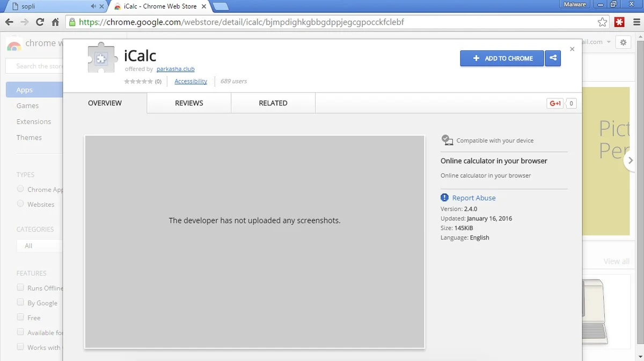Close the iCalc detail dialog
Viewport: 644px width, 361px height.
point(572,49)
